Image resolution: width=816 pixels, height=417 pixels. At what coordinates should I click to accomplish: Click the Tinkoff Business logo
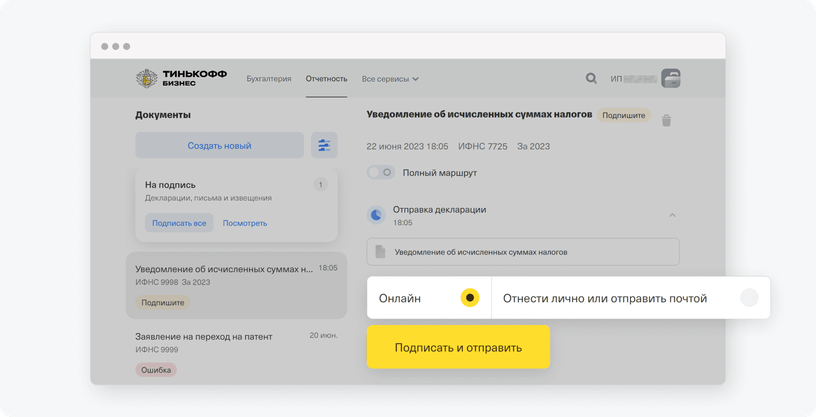pos(181,79)
